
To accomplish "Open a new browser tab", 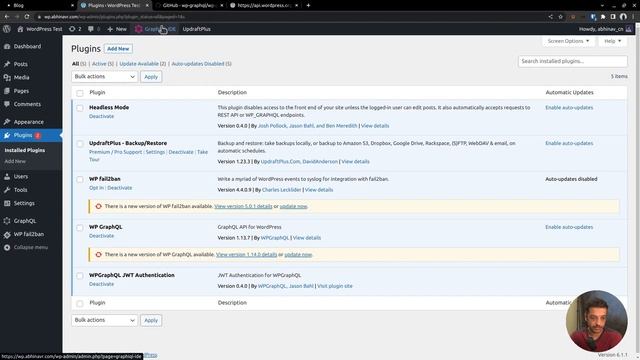I will click(x=308, y=5).
